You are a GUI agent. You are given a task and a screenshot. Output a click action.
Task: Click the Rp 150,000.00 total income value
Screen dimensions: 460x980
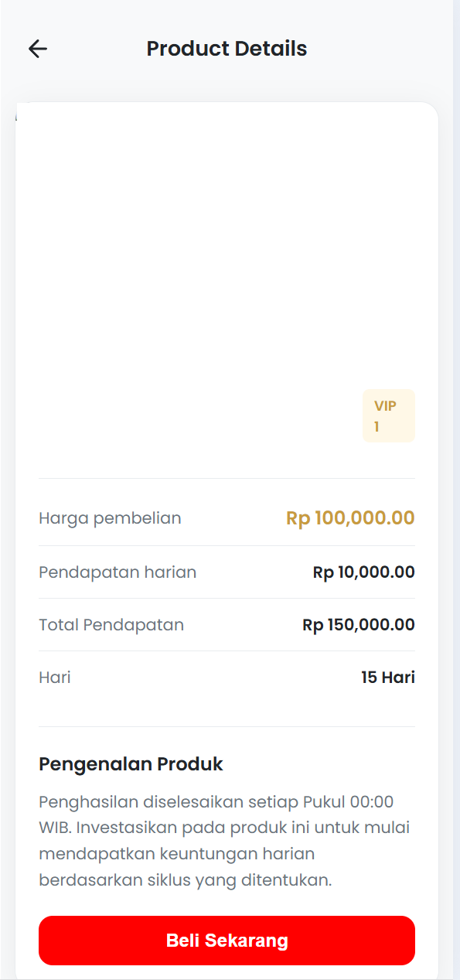coord(359,625)
